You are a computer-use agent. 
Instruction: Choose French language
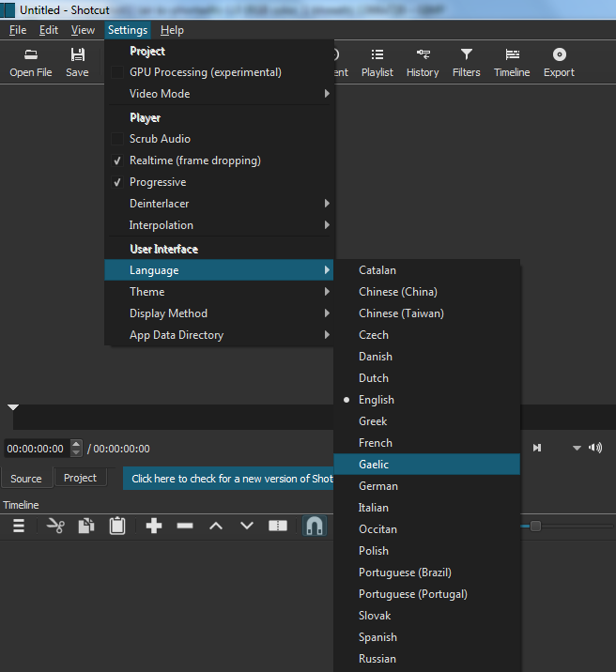coord(427,443)
